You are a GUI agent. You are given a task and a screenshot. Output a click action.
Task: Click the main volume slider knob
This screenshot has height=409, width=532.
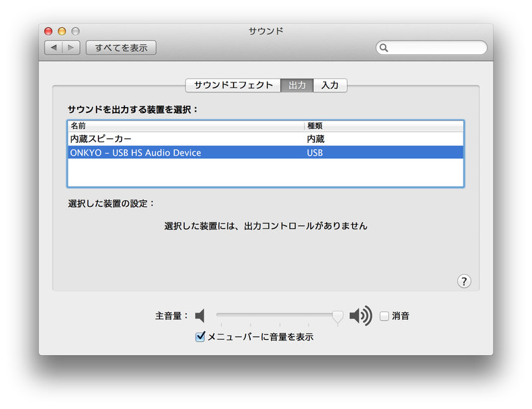(338, 317)
